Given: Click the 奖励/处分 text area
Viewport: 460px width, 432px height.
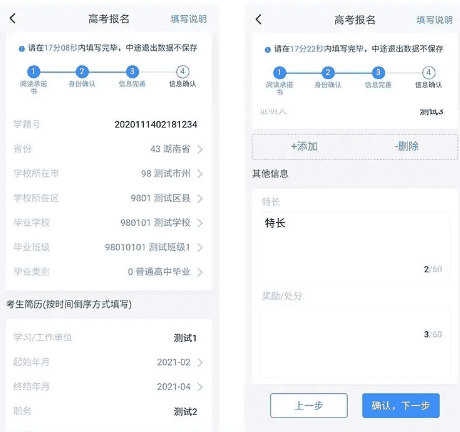Looking at the screenshot, I should point(355,342).
